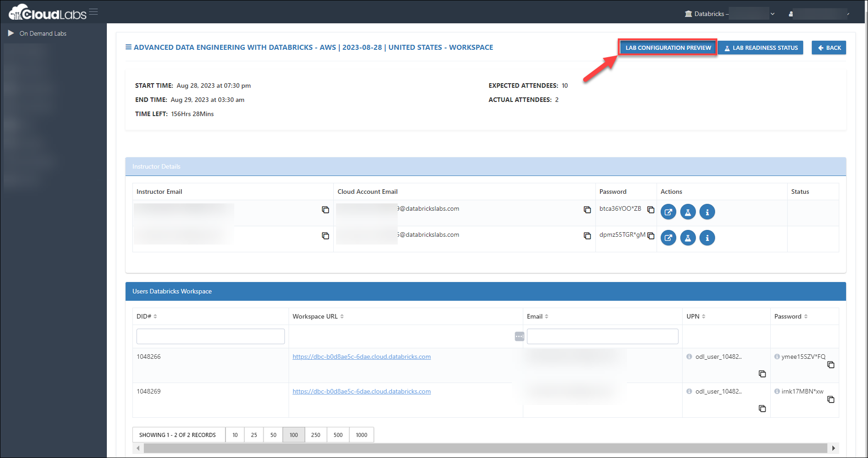
Task: Sort by Workspace URL column
Action: point(342,316)
